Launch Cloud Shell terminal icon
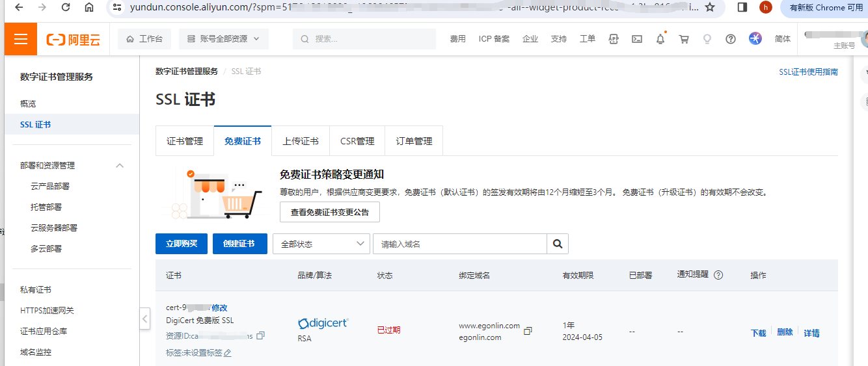 click(x=637, y=39)
